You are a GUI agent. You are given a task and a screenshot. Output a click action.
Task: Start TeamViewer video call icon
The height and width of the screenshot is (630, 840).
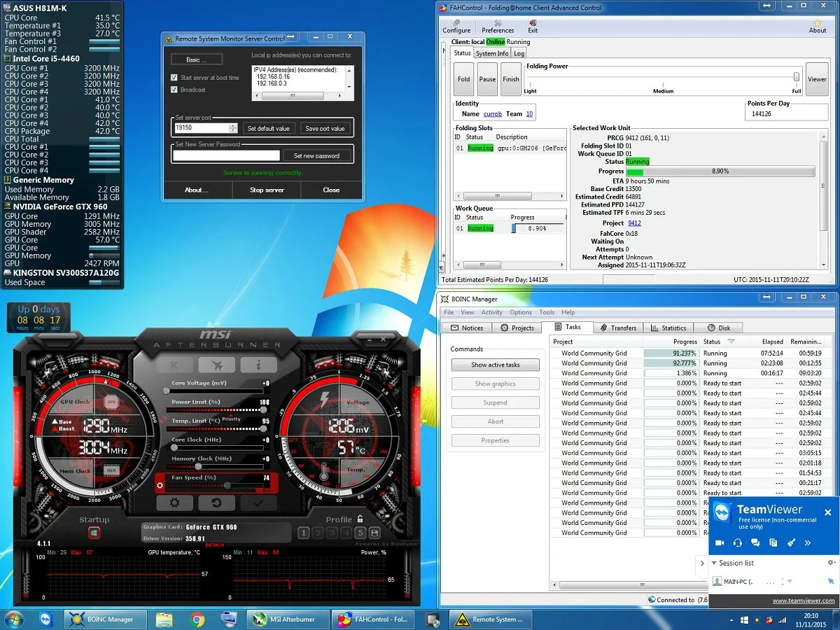click(x=720, y=542)
